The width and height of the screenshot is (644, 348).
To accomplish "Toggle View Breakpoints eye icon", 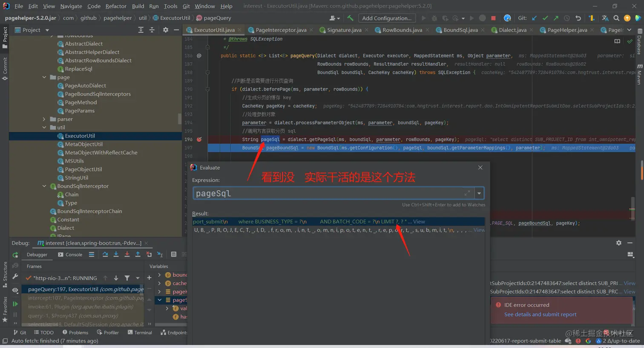I will pyautogui.click(x=15, y=290).
